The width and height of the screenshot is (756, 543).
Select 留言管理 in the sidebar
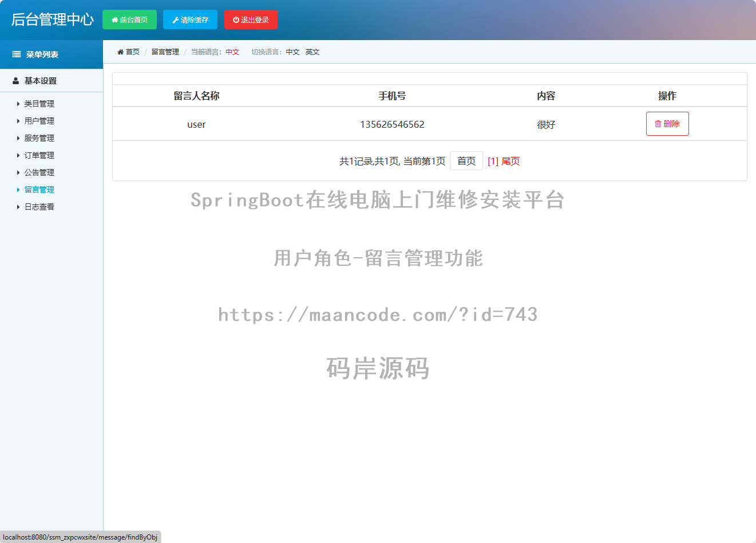[39, 190]
